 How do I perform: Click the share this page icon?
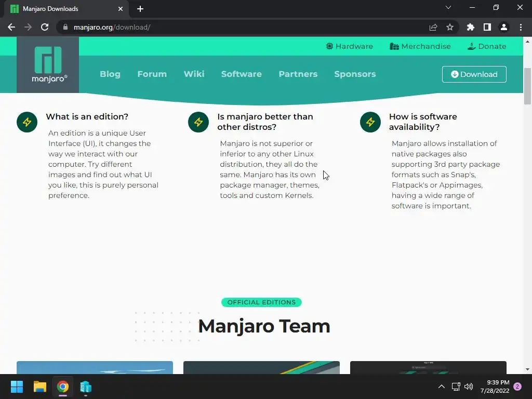tap(433, 27)
